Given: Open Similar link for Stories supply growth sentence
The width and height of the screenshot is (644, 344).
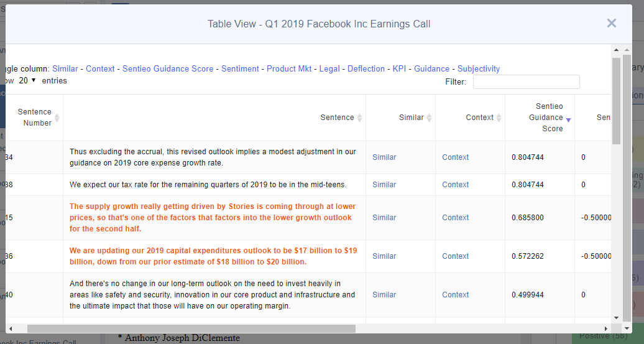Looking at the screenshot, I should tap(384, 218).
